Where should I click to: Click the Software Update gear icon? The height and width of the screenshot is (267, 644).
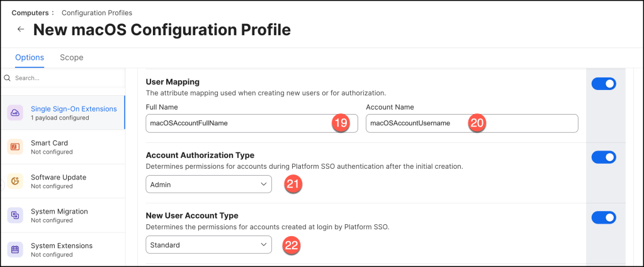15,181
